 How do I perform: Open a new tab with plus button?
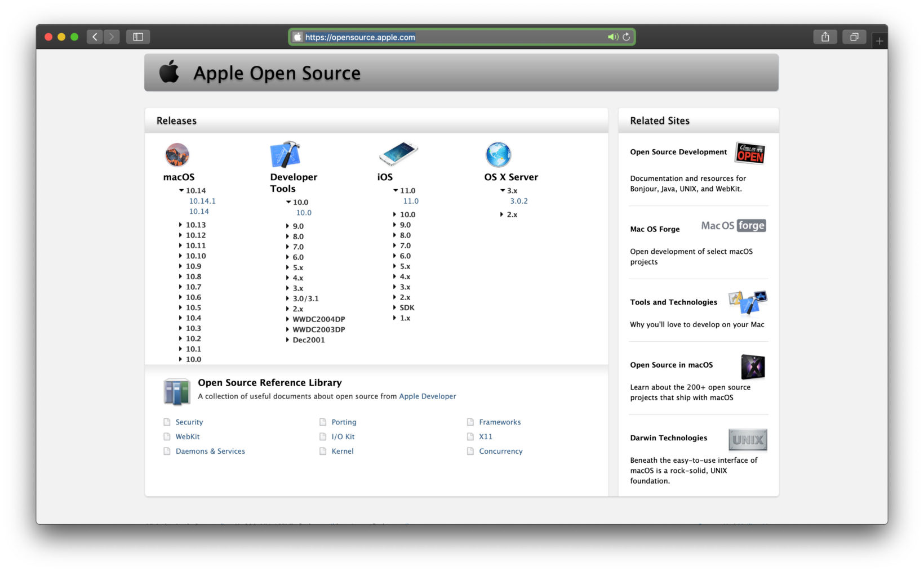tap(879, 41)
